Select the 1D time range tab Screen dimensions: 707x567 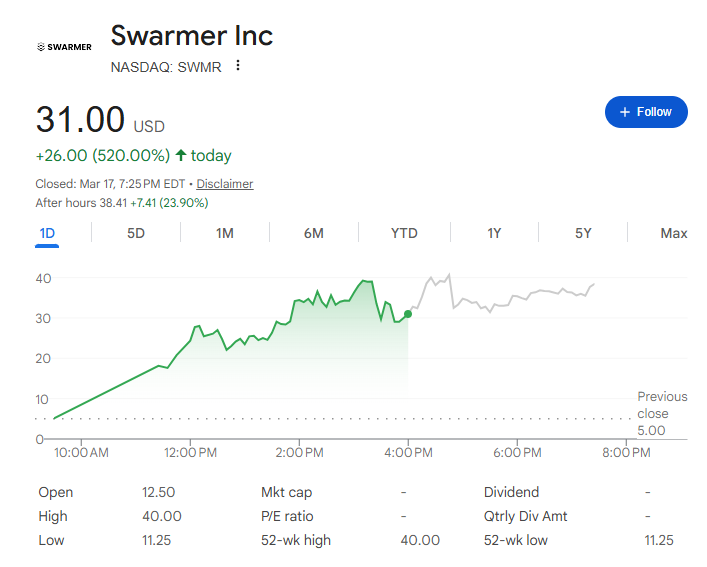[47, 233]
